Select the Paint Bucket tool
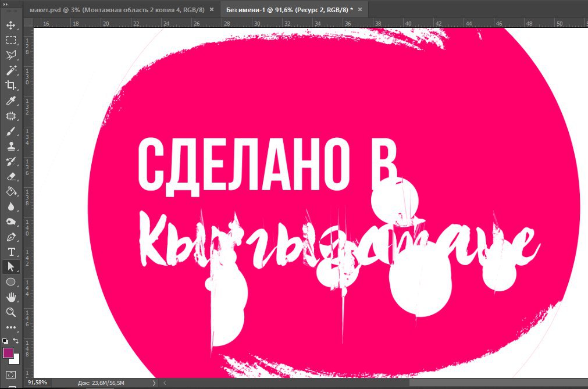Screen dimensions: 588x389 pos(11,191)
